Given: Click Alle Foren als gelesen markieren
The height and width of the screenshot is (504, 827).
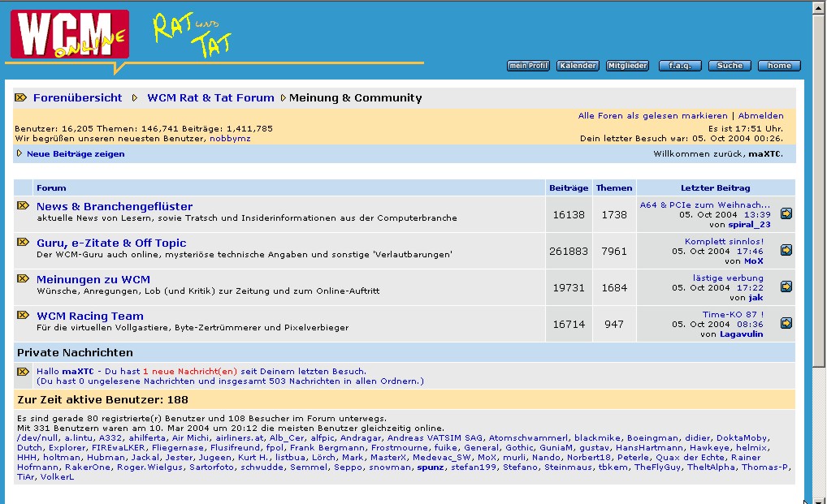Looking at the screenshot, I should (x=652, y=116).
